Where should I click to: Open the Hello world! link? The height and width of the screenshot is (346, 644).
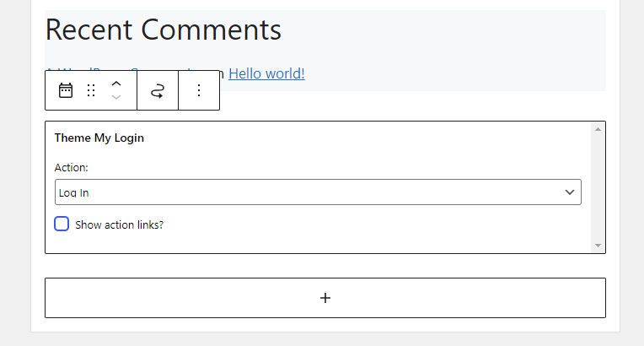(x=266, y=73)
